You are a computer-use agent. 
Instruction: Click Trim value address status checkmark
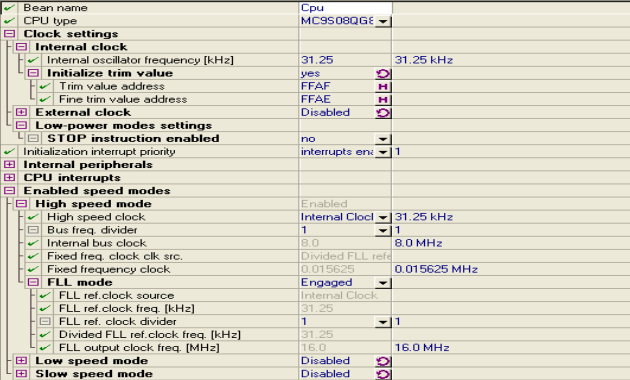pos(45,86)
